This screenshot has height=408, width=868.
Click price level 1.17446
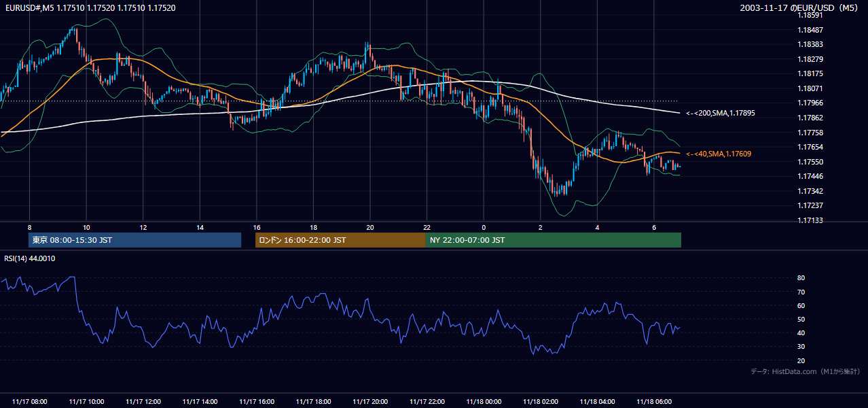812,176
